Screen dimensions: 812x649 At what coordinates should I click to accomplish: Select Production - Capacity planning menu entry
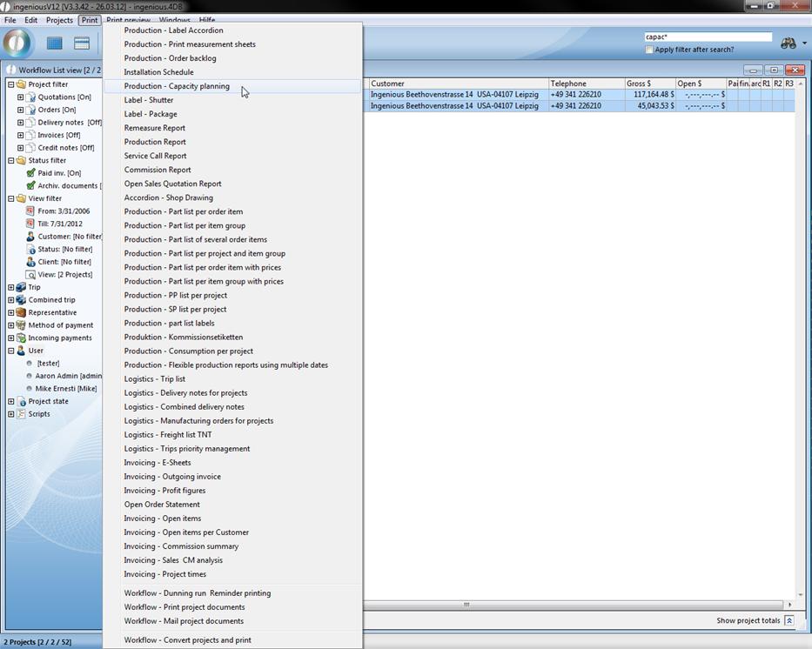pos(177,86)
